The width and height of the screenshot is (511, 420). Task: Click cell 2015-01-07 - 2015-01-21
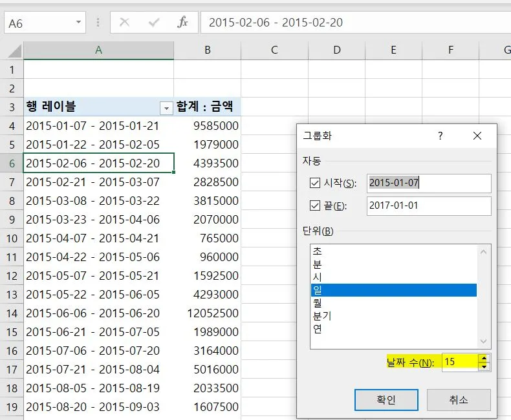click(99, 126)
